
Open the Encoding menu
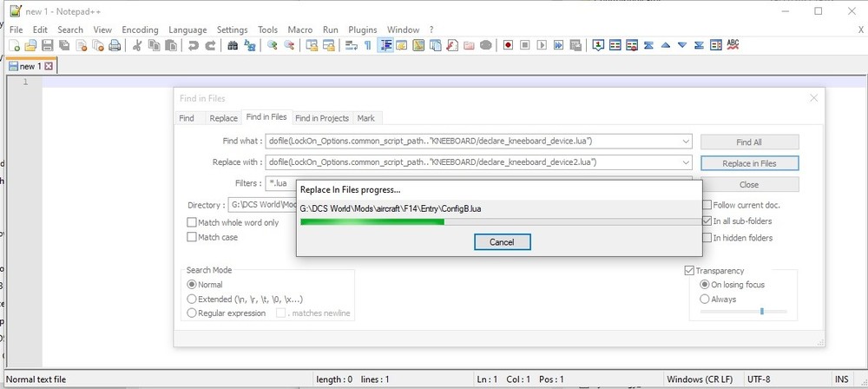click(140, 30)
